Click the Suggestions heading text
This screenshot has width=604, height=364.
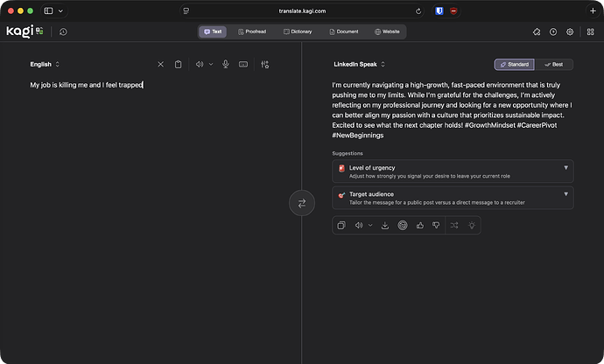coord(348,153)
